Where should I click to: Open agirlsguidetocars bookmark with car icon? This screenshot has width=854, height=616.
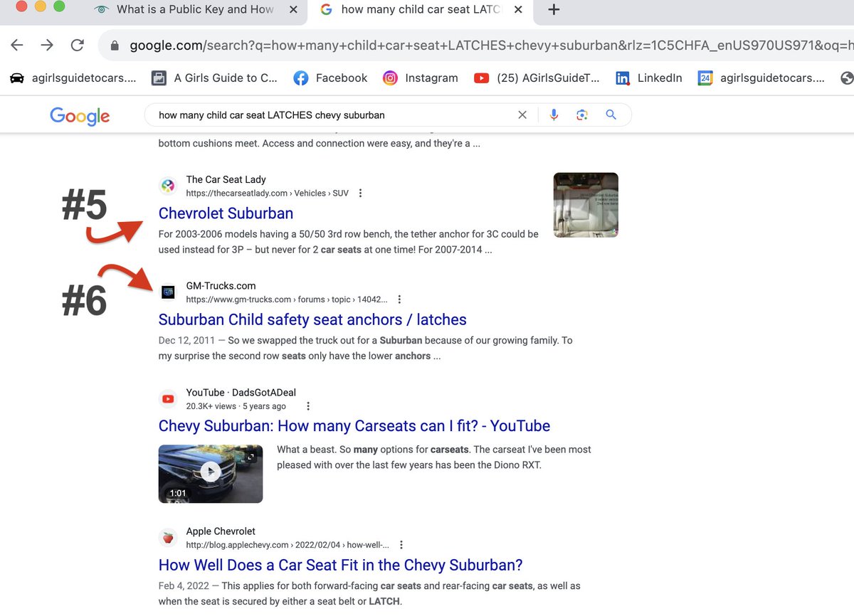[x=73, y=78]
